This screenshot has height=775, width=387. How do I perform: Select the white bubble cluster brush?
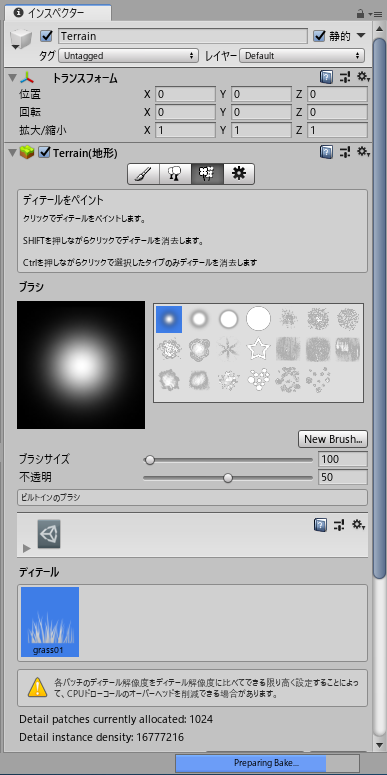(x=258, y=381)
